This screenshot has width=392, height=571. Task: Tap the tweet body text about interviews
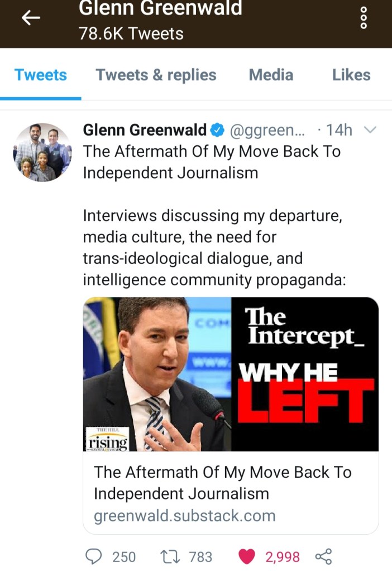coord(214,248)
